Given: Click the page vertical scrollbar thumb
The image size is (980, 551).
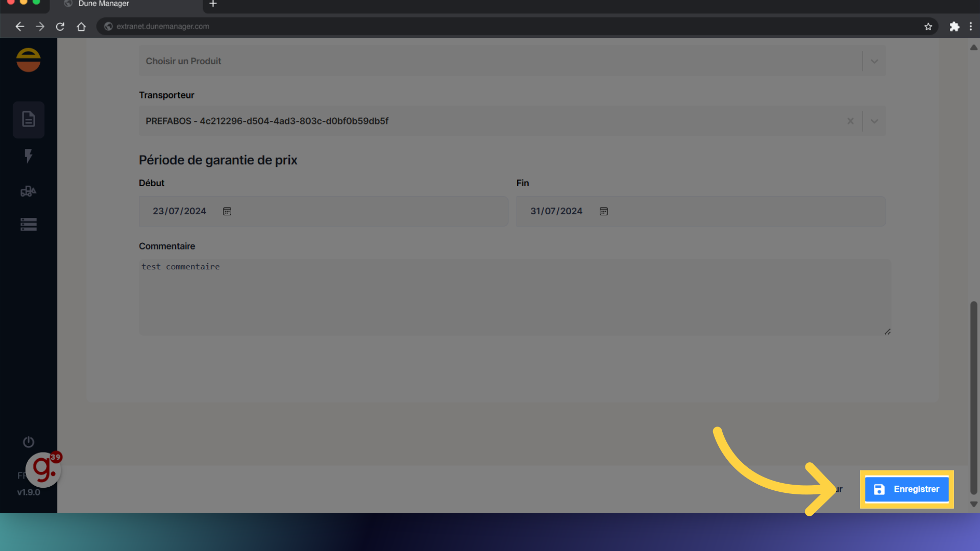Looking at the screenshot, I should (x=973, y=398).
